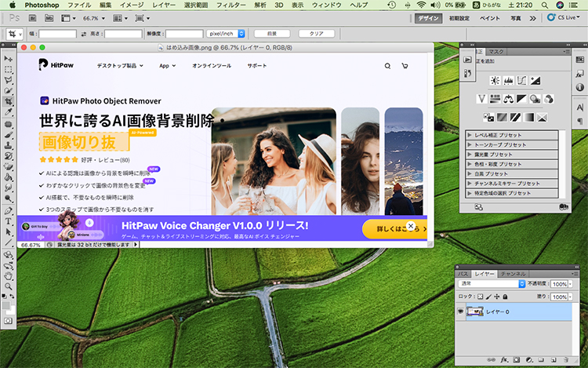Open the Character panel icon
Image resolution: width=588 pixels, height=368 pixels.
coord(579,107)
